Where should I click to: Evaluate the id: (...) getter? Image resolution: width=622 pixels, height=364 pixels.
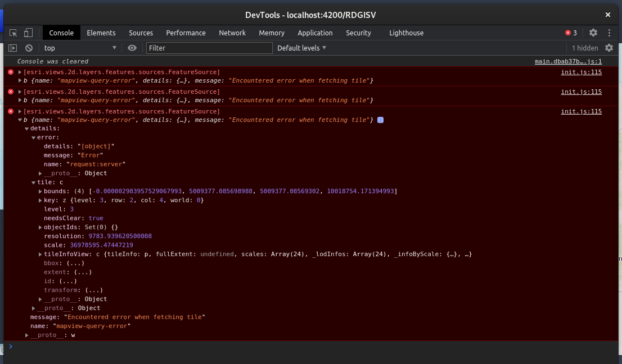click(x=68, y=281)
